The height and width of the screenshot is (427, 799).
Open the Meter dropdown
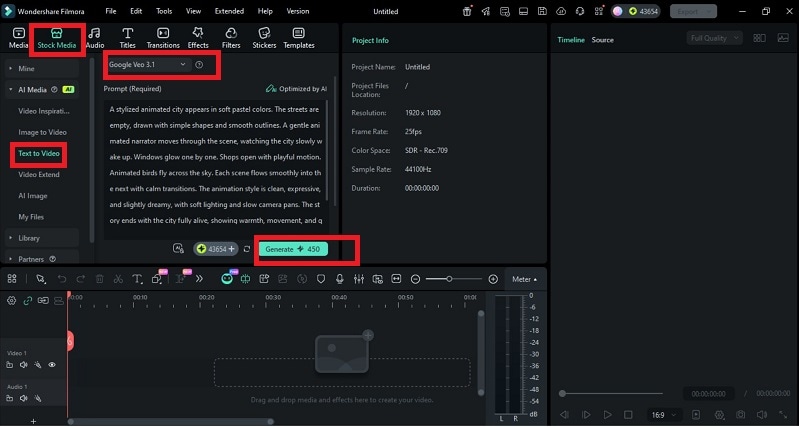pyautogui.click(x=524, y=279)
